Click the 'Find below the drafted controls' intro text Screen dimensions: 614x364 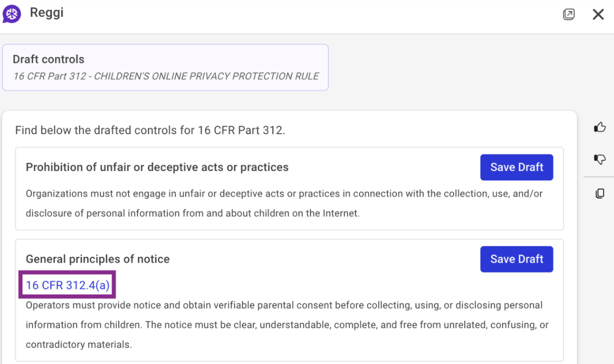[x=150, y=130]
